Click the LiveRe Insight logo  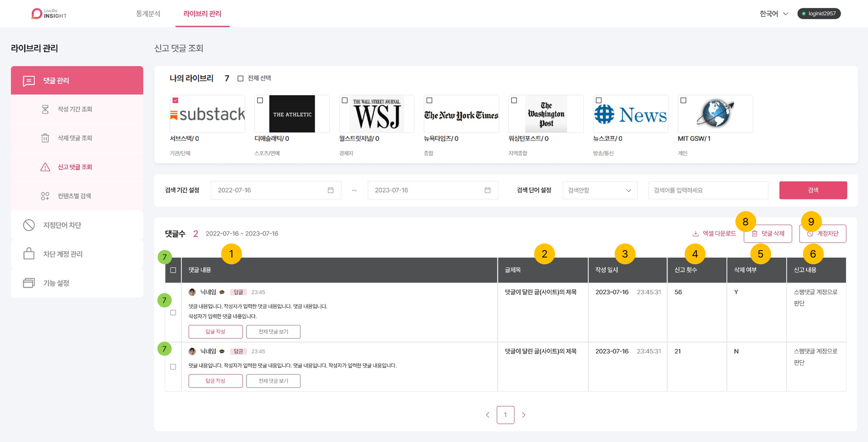coord(49,14)
